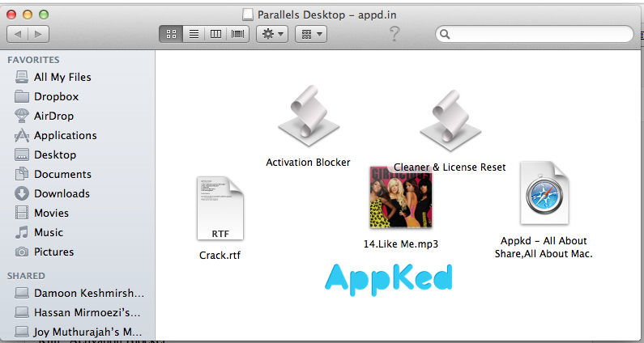Switch to Cover Flow view
The height and width of the screenshot is (343, 644).
[x=238, y=34]
